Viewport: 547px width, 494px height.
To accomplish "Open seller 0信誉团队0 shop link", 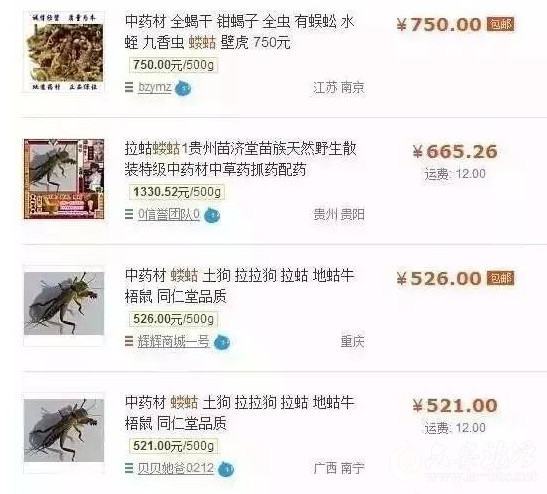I will coord(169,214).
